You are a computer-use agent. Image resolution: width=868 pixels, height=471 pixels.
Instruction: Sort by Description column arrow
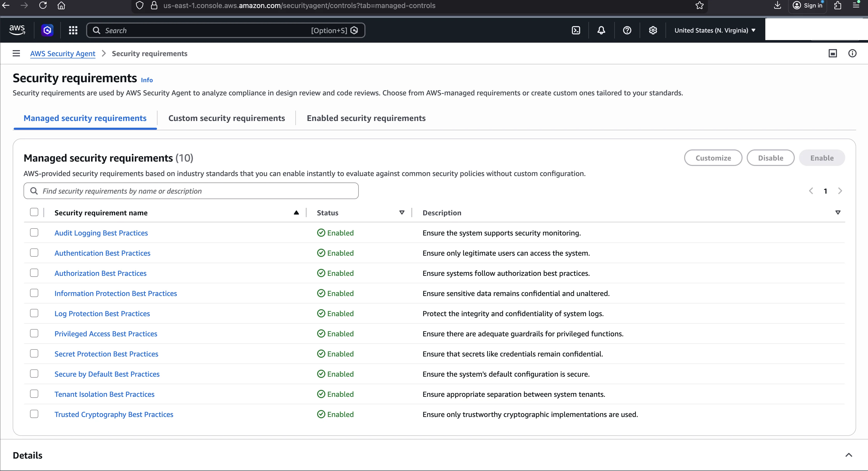coord(838,212)
